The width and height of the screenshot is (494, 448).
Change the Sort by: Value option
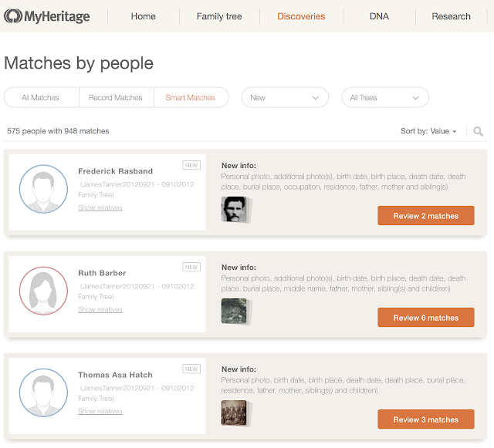[428, 131]
